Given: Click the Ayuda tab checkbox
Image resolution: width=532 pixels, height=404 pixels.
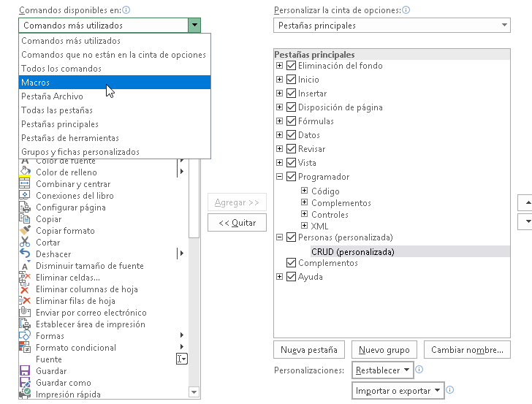Looking at the screenshot, I should tap(292, 276).
